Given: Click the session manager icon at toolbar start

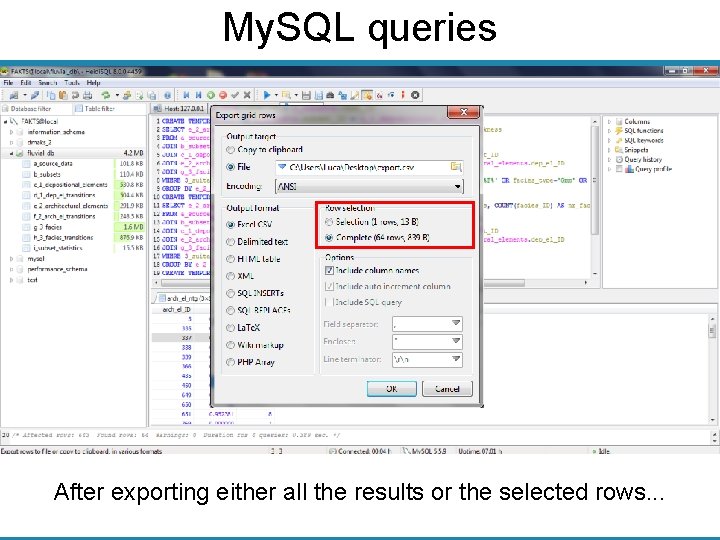Looking at the screenshot, I should [x=13, y=95].
